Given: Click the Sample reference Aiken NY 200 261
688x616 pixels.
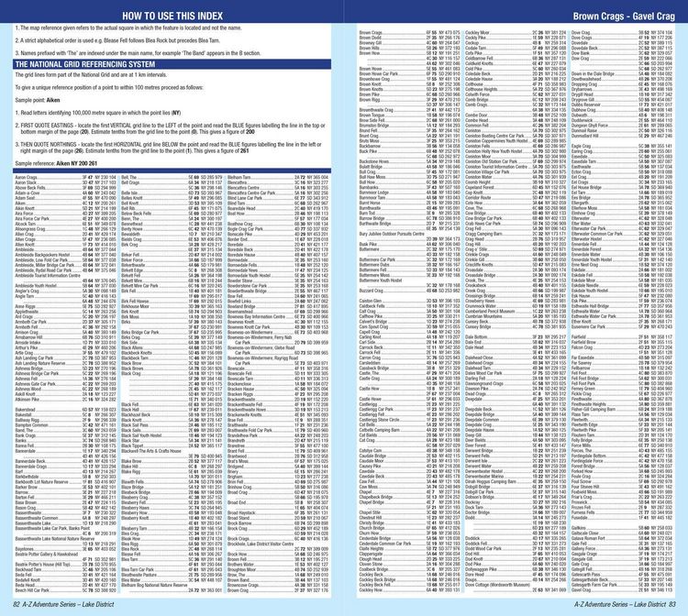Looking at the screenshot, I should coord(56,163).
